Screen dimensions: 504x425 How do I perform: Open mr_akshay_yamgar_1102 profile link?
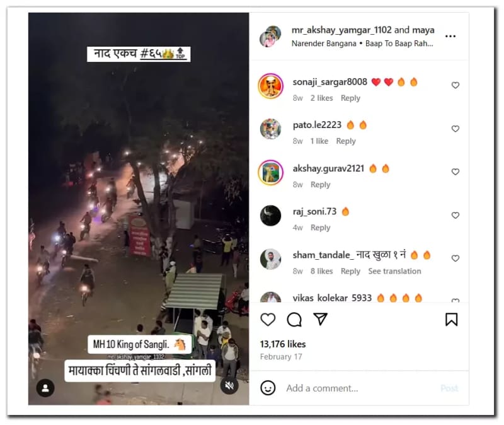tap(341, 30)
